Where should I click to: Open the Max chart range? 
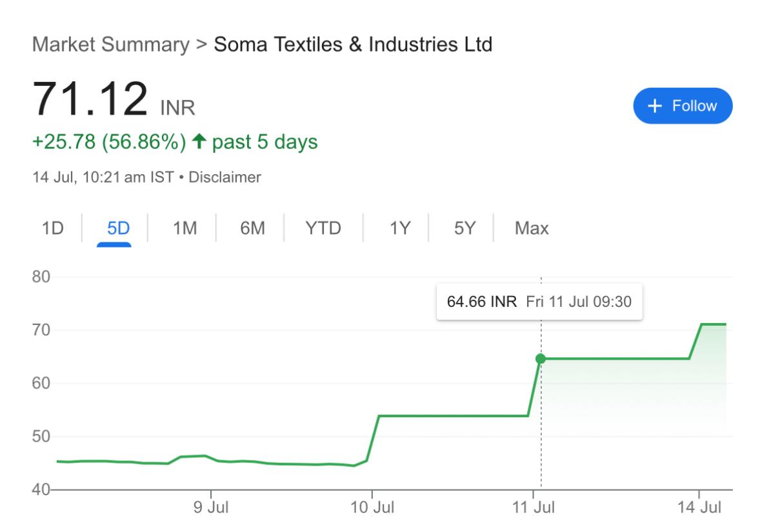click(x=532, y=228)
